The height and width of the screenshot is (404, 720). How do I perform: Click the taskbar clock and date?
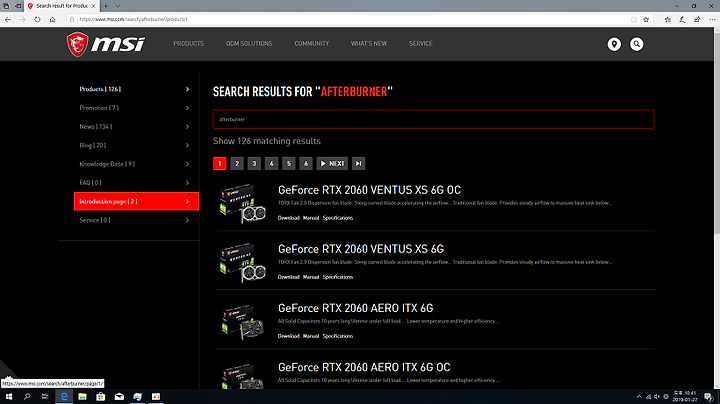[685, 397]
